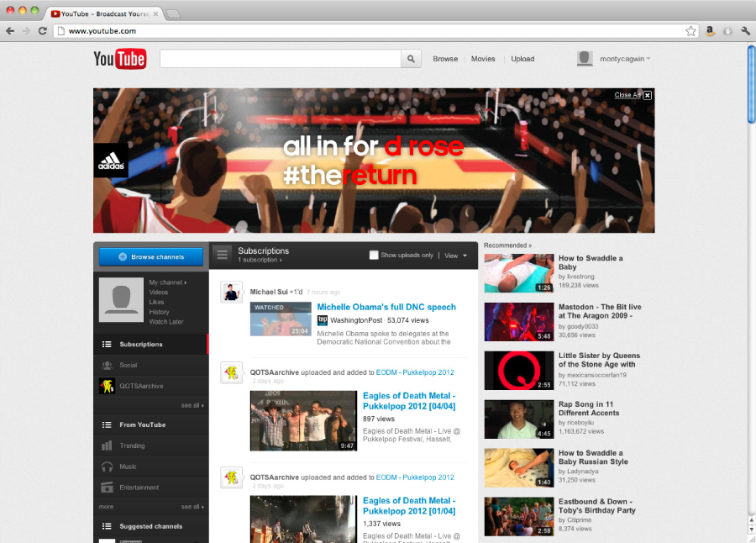The width and height of the screenshot is (756, 543).
Task: Click the Watch Later sidebar link
Action: pos(165,322)
